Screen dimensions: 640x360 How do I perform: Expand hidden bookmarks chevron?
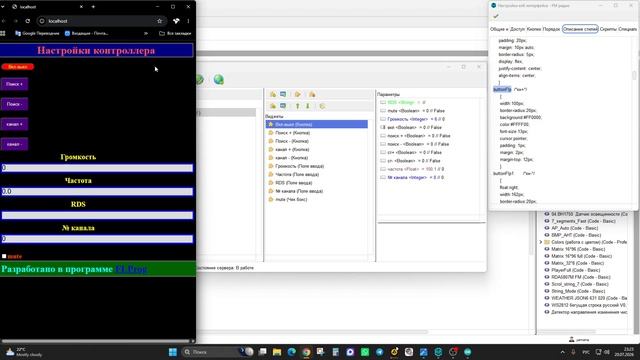point(146,33)
